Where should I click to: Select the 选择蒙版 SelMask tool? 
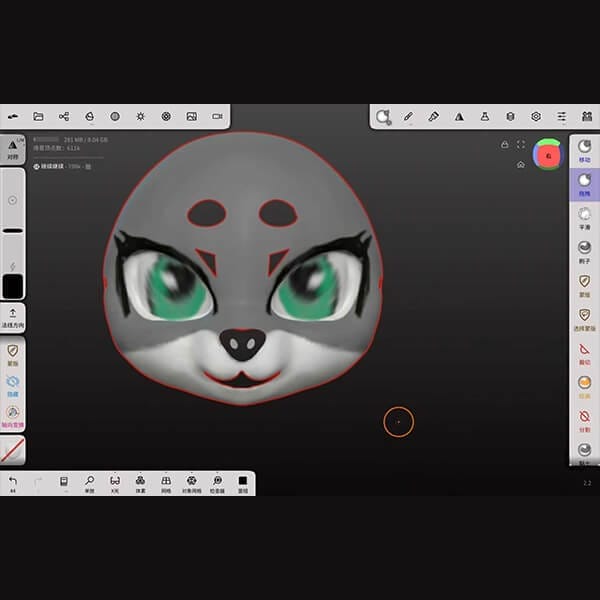584,319
